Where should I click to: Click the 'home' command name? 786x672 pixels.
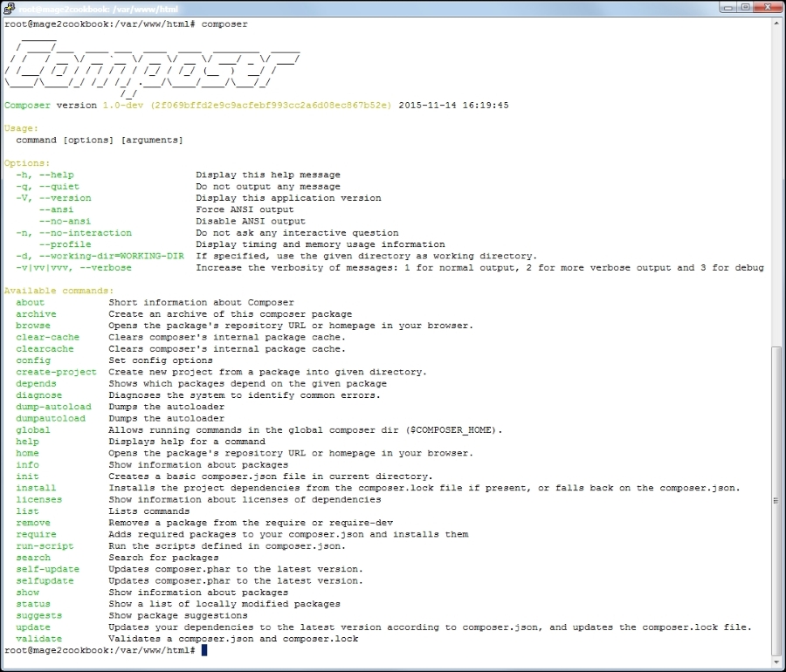tap(28, 453)
